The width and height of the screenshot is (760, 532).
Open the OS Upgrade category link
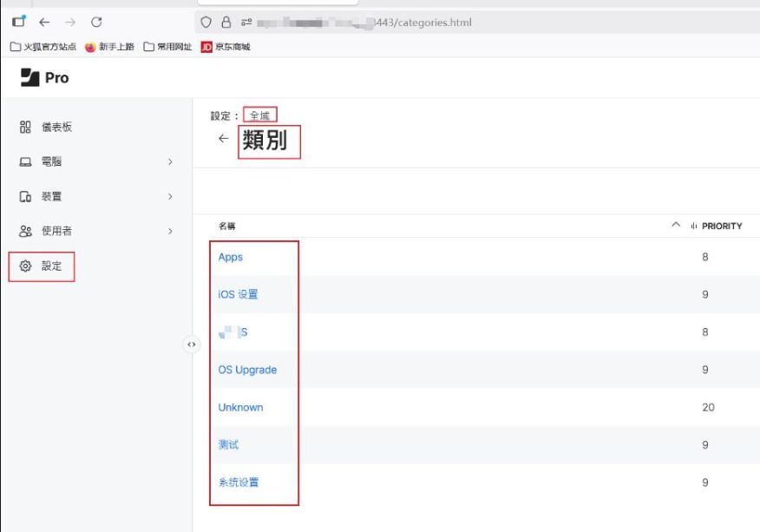tap(247, 370)
